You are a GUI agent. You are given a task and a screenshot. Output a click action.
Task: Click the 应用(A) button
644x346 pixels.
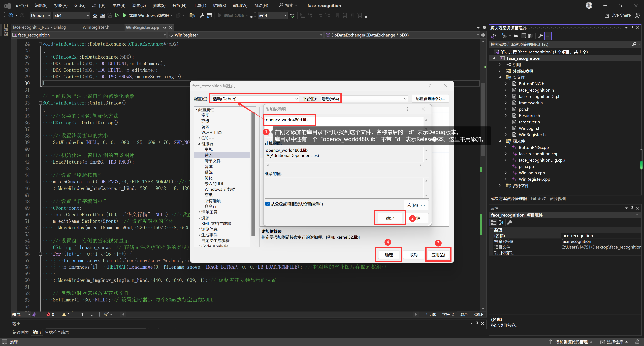point(438,255)
